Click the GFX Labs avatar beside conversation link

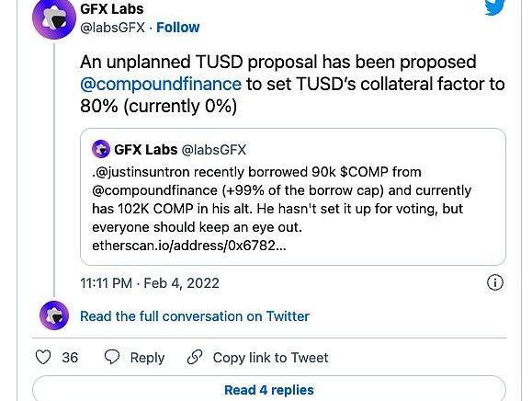click(x=54, y=315)
